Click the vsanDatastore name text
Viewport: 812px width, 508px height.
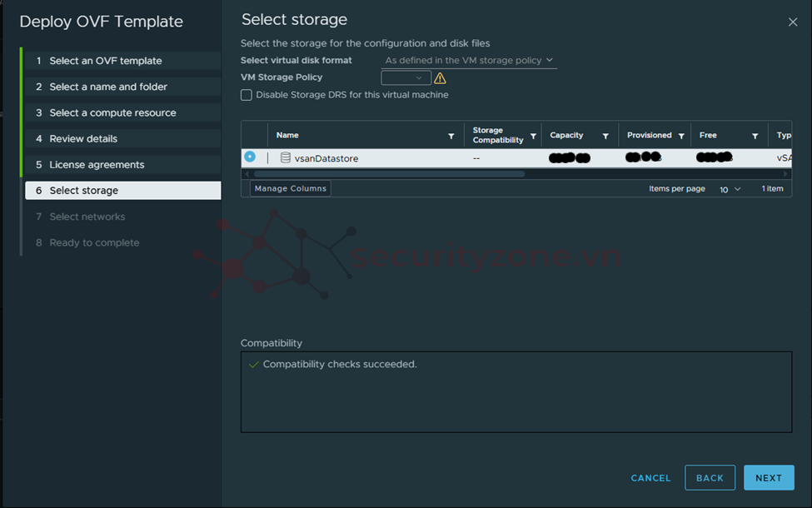point(326,158)
